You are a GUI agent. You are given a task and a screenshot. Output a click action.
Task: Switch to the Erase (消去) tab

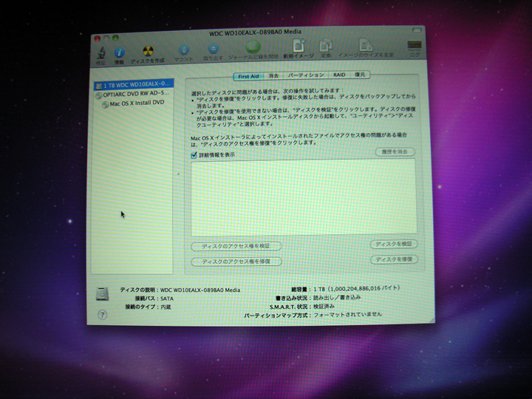[x=273, y=75]
